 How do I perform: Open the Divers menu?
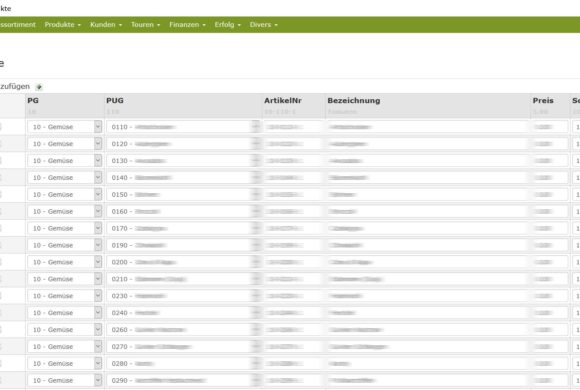click(263, 25)
